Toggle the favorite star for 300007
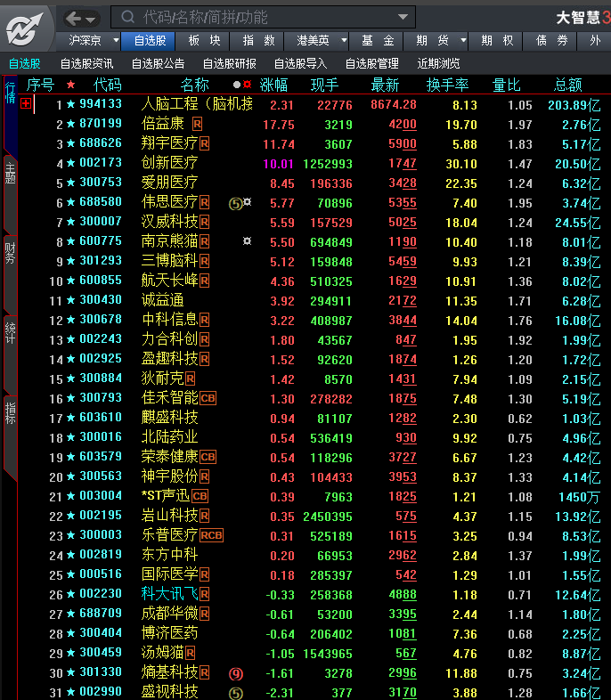 70,222
